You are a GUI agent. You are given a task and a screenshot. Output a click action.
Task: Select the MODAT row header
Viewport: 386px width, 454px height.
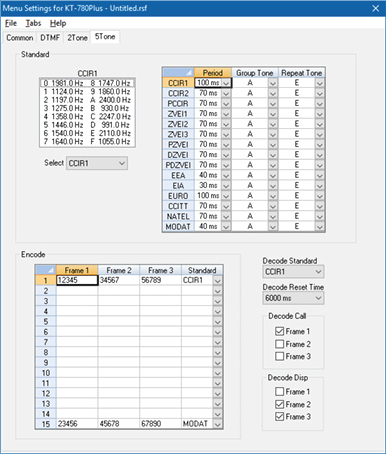[x=178, y=227]
